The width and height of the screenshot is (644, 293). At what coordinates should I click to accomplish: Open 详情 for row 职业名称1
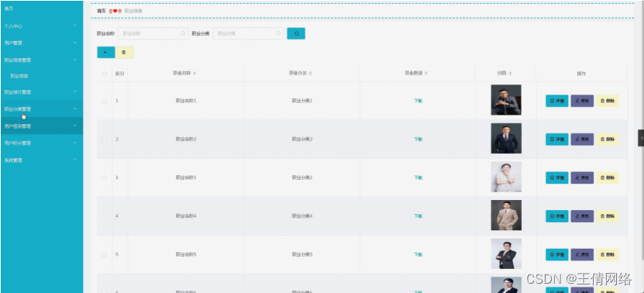click(x=557, y=101)
